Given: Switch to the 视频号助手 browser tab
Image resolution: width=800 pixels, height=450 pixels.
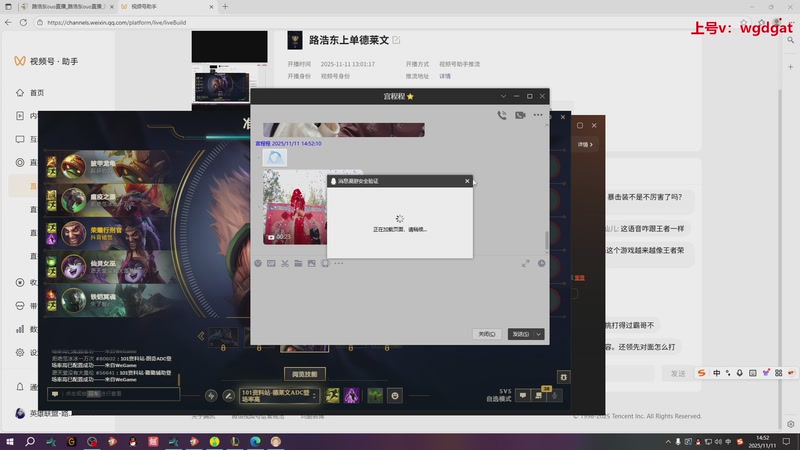Looking at the screenshot, I should coord(167,7).
